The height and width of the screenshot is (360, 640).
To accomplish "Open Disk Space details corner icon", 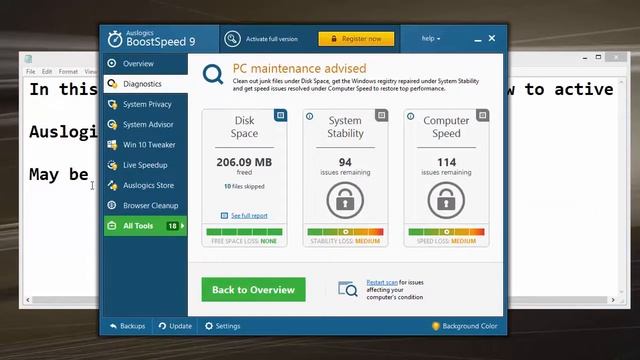I will 280,116.
